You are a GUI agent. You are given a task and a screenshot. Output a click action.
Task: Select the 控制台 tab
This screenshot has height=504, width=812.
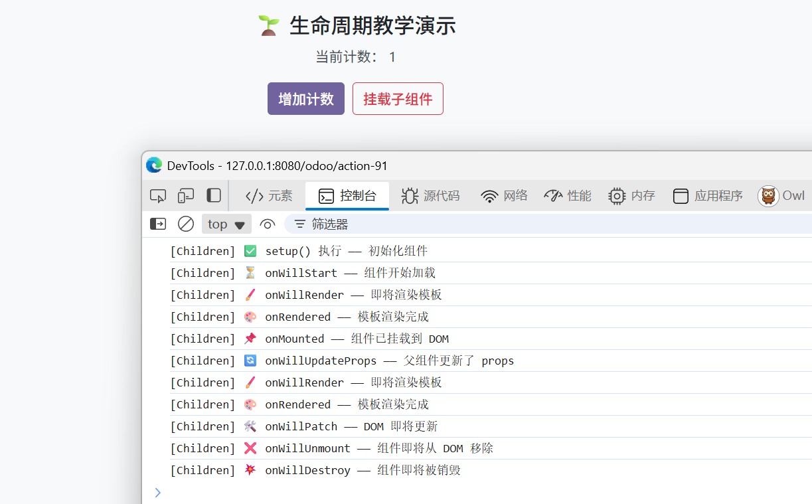pos(347,196)
